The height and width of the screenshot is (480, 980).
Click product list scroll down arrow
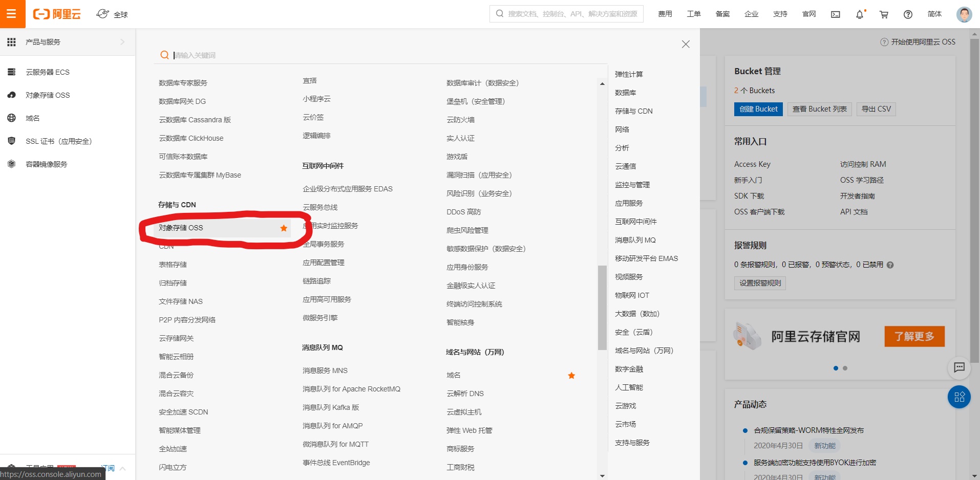602,476
